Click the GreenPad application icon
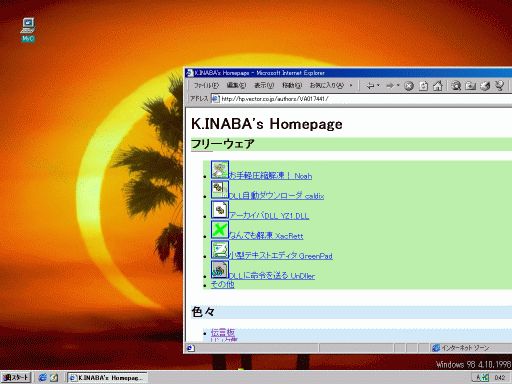The height and width of the screenshot is (384, 512). tap(220, 250)
